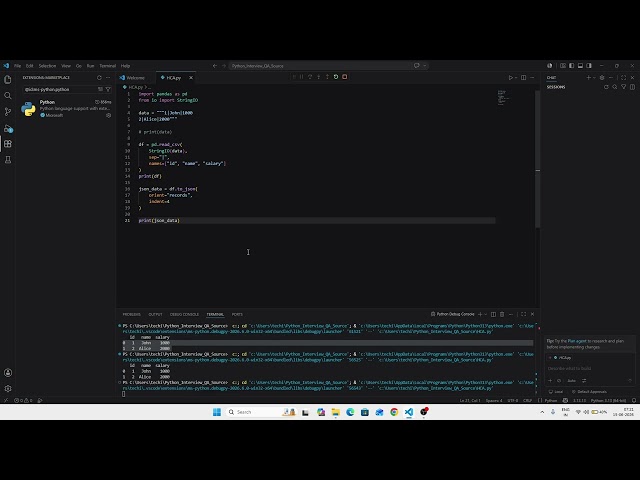Refresh the chat Sessions list
The image size is (640, 480).
click(x=606, y=87)
